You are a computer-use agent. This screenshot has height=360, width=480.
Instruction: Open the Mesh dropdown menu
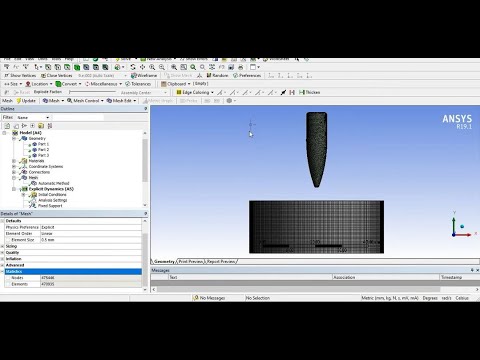53,100
